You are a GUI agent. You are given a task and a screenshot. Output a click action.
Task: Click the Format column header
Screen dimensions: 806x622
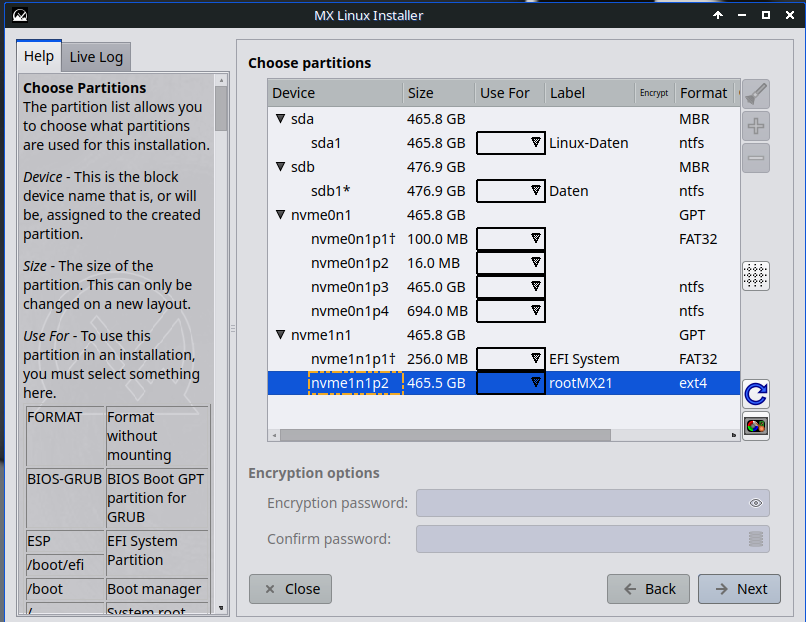[704, 93]
